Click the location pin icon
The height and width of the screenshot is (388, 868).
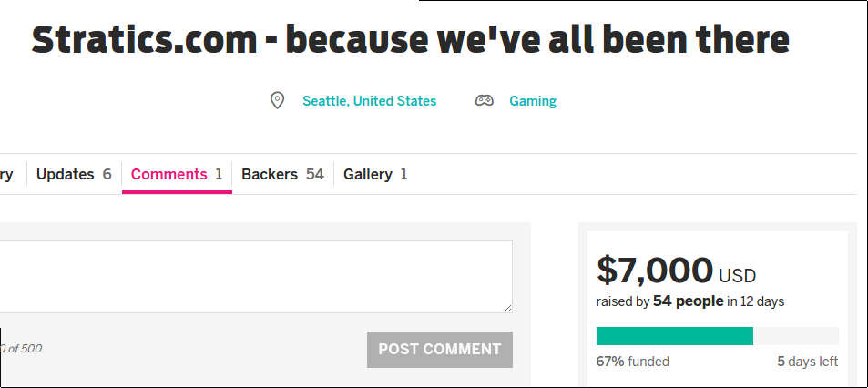click(x=277, y=101)
